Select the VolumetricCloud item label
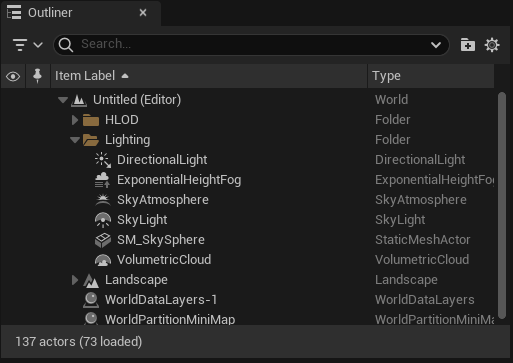 click(x=164, y=260)
